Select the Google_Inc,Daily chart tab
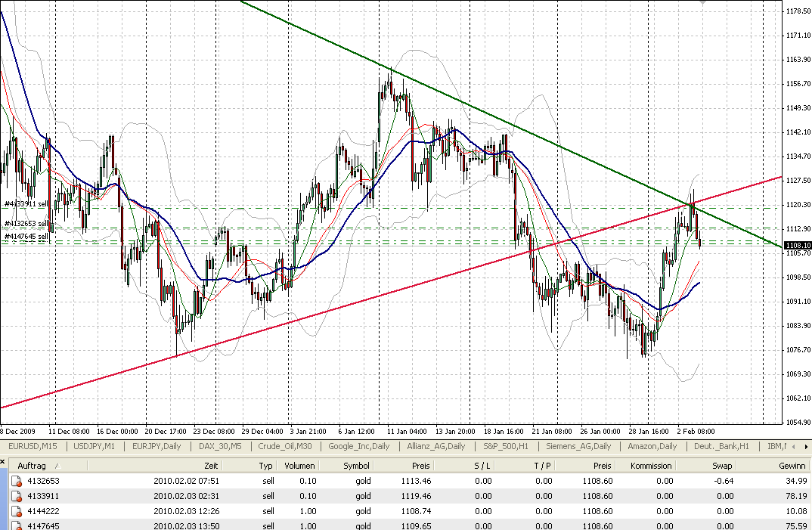Screen dimensions: 812x530 click(x=359, y=446)
